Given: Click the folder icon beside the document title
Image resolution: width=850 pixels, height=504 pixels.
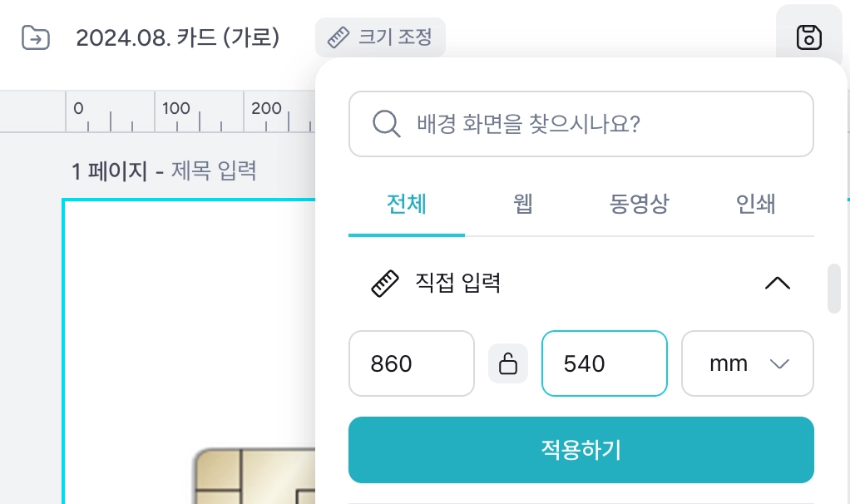Looking at the screenshot, I should (x=36, y=38).
